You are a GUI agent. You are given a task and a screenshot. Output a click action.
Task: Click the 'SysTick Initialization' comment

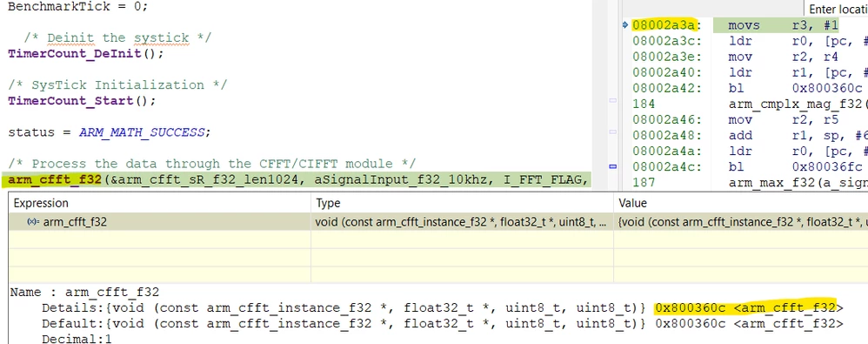117,84
